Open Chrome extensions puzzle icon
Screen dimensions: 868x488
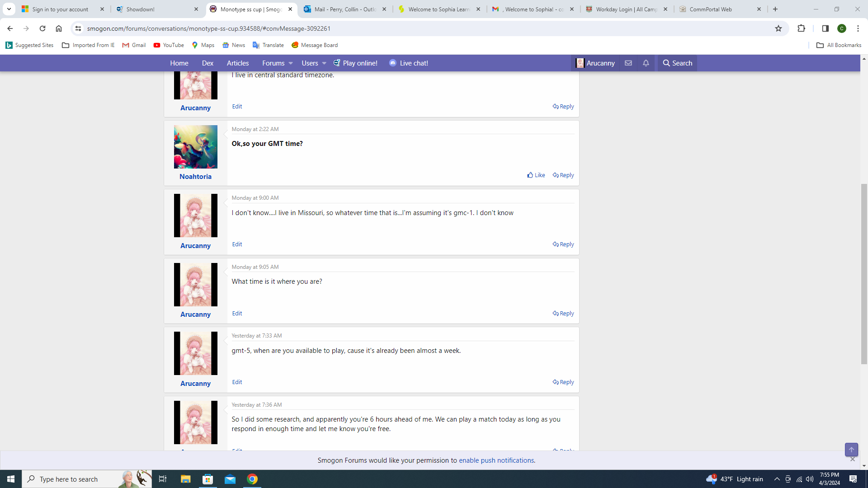(801, 28)
